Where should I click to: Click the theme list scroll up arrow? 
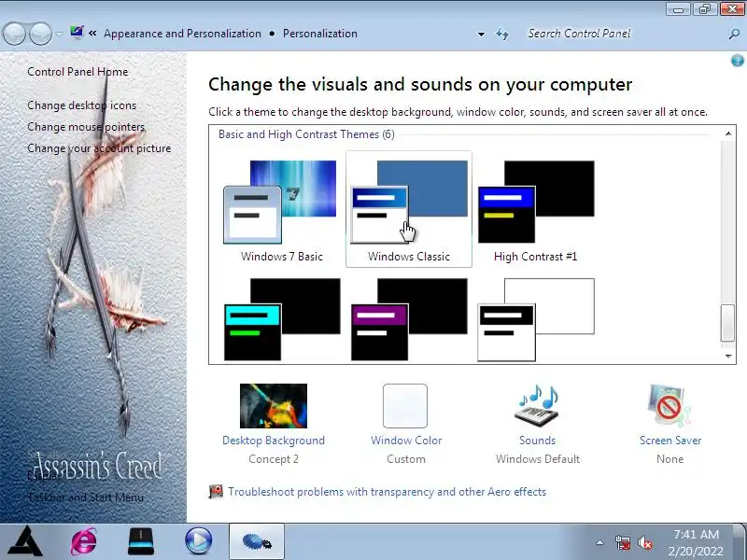(728, 133)
